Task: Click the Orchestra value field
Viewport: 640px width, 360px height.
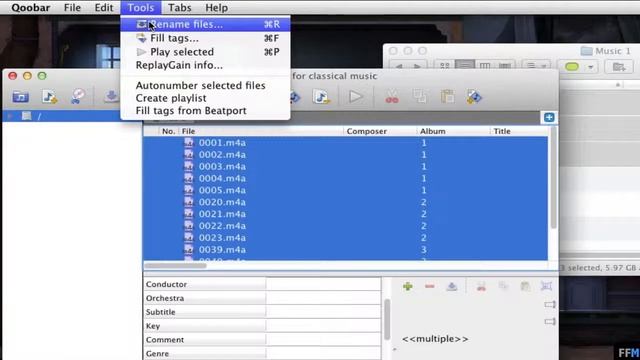Action: (x=323, y=298)
